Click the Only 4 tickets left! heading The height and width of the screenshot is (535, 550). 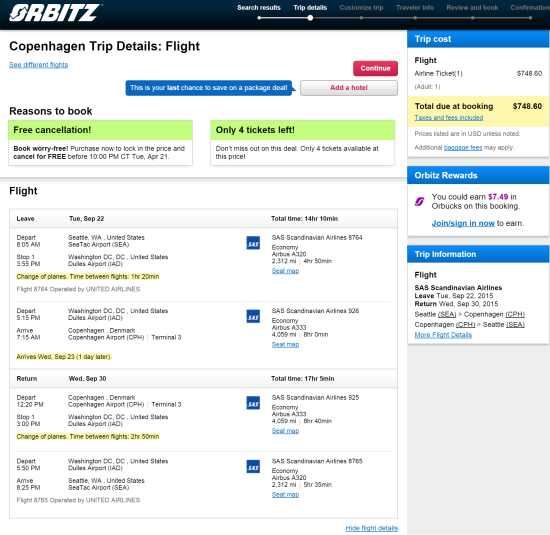255,130
